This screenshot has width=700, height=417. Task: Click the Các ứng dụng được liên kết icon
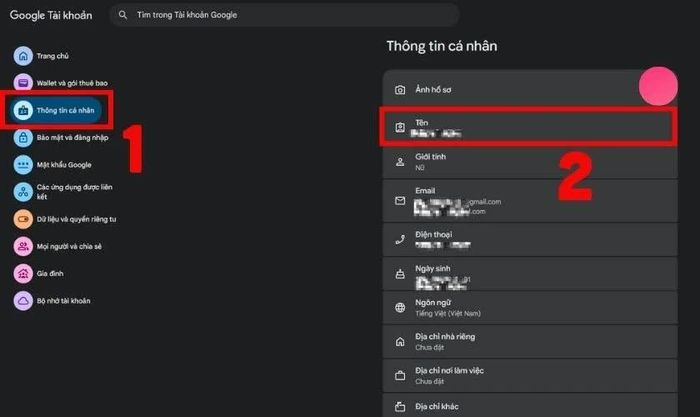pos(23,192)
